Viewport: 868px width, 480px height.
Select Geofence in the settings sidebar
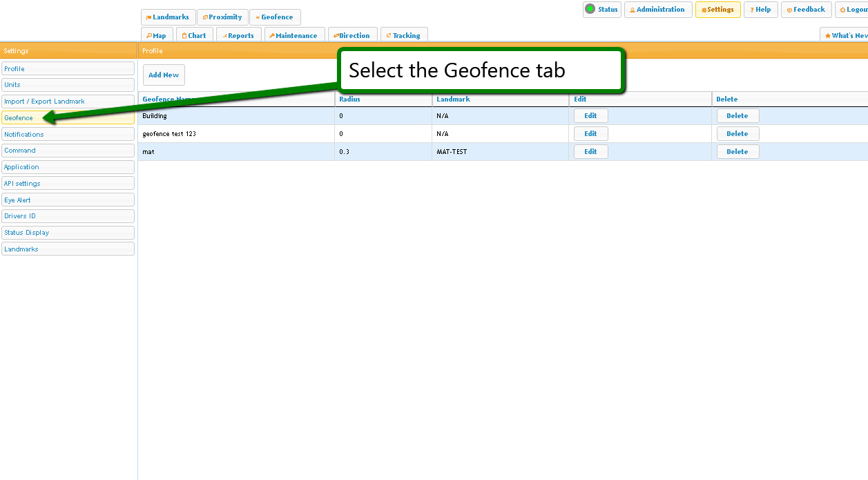coord(68,118)
